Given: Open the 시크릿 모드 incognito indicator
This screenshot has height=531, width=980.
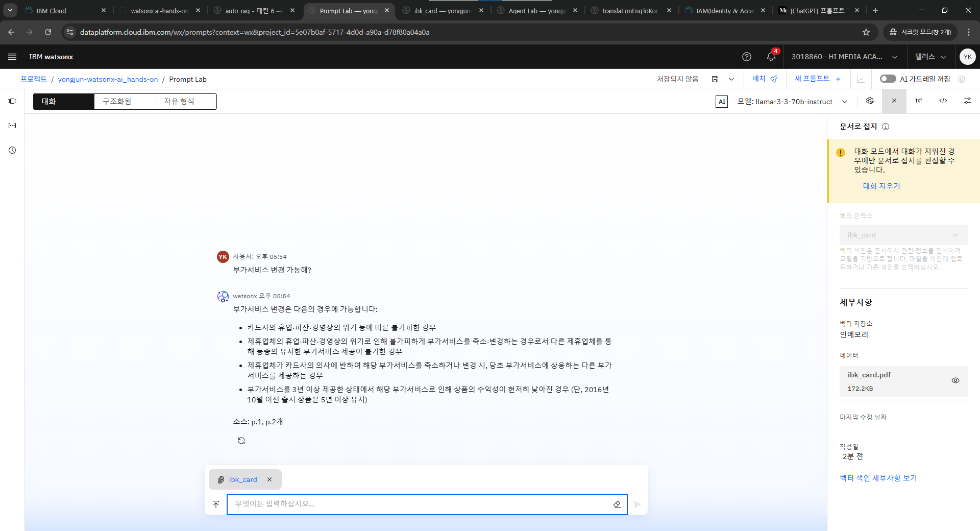Looking at the screenshot, I should coord(920,32).
